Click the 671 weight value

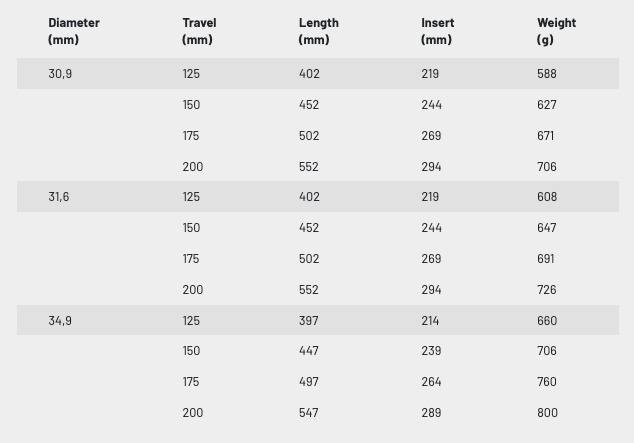[546, 136]
